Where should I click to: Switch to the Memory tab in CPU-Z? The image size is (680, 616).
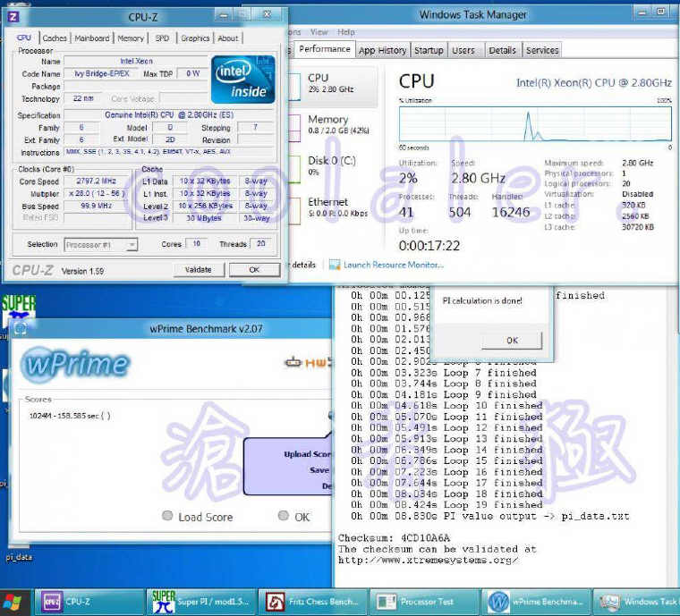point(131,38)
